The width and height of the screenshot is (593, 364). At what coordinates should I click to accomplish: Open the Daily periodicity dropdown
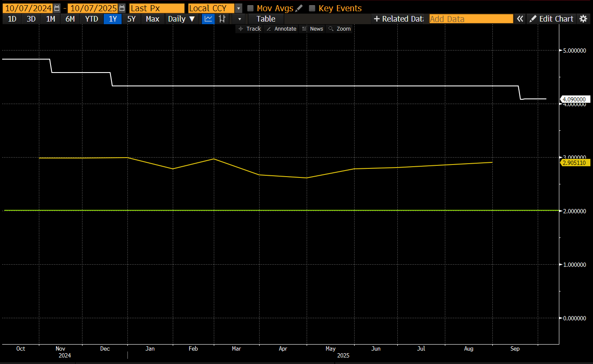point(181,19)
